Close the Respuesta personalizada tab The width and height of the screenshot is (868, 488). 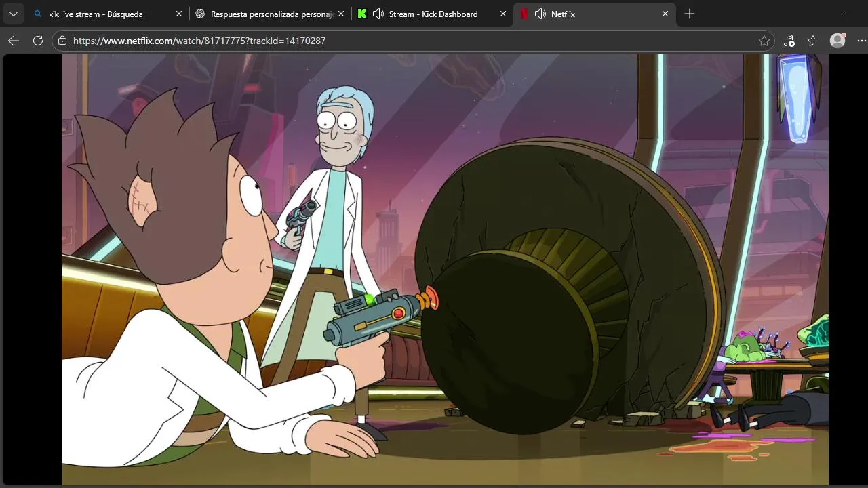tap(340, 14)
